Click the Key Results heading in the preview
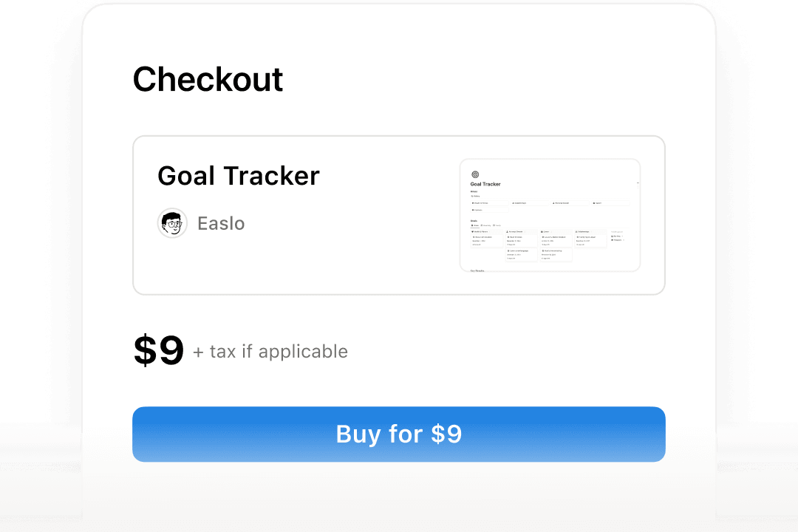This screenshot has width=798, height=532. (x=477, y=270)
